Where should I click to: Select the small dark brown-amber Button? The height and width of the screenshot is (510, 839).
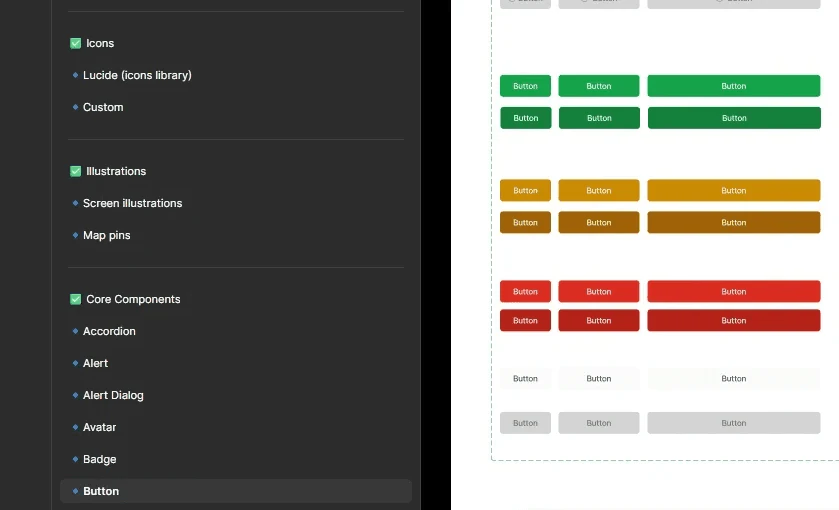(x=525, y=223)
